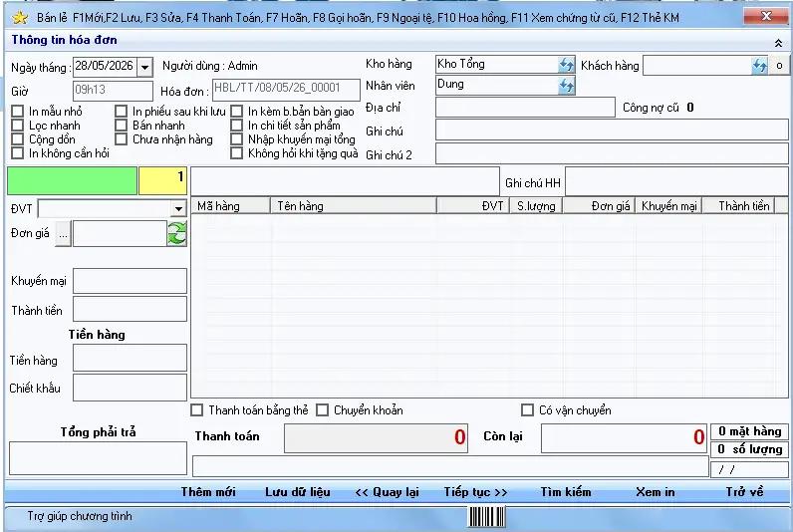The width and height of the screenshot is (793, 532).
Task: Expand the ĐVT unit dropdown
Action: (178, 208)
